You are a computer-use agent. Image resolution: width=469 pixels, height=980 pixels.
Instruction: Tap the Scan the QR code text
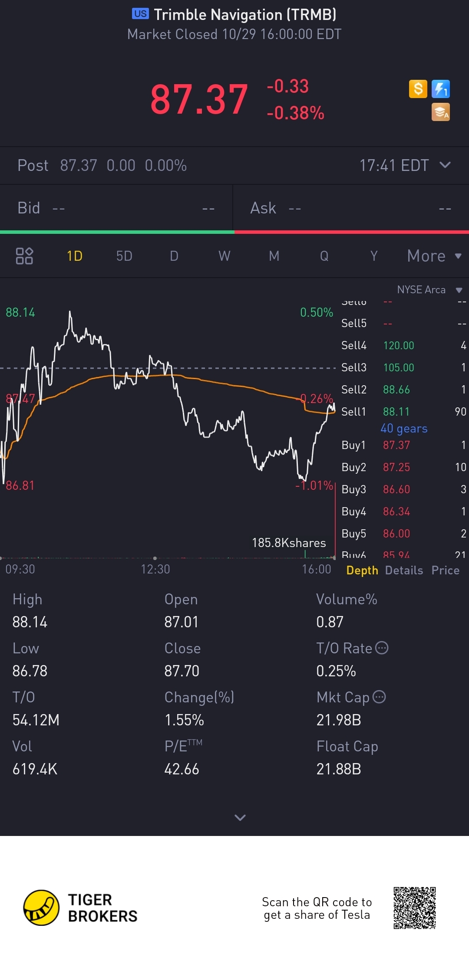click(317, 908)
